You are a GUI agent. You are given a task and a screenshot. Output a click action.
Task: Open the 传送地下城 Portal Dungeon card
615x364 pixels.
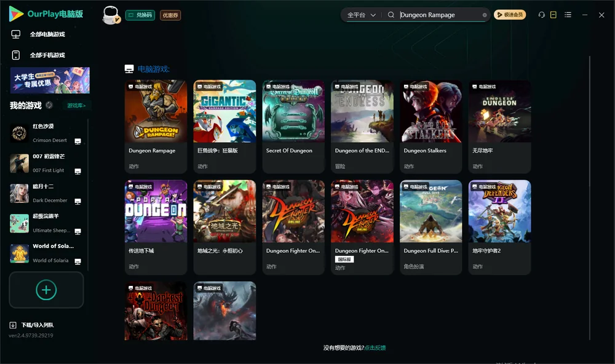(x=156, y=227)
